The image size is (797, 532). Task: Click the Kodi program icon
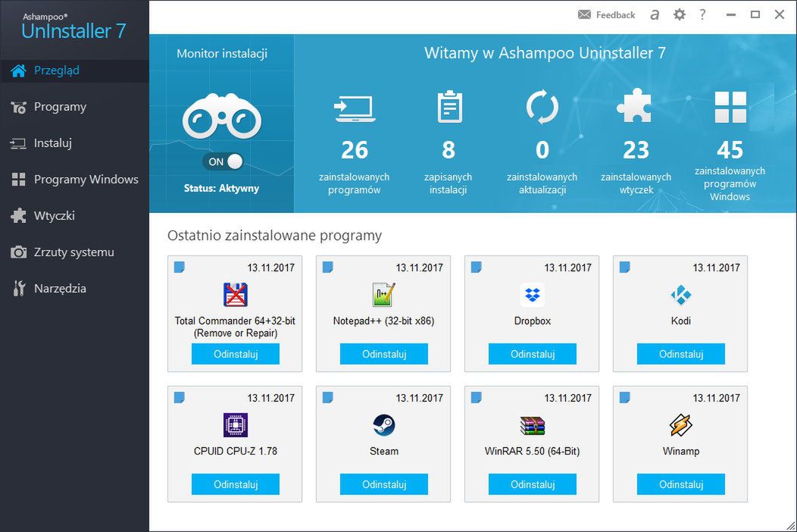click(680, 295)
